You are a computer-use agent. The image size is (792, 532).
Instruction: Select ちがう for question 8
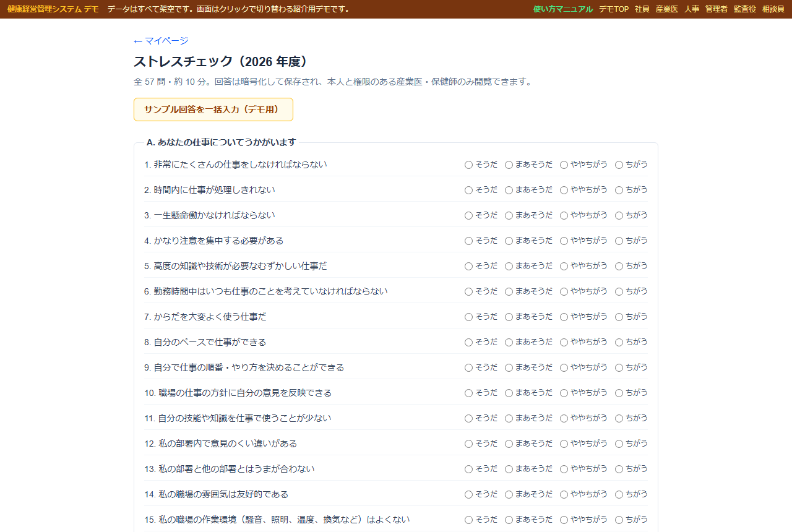[x=619, y=342]
